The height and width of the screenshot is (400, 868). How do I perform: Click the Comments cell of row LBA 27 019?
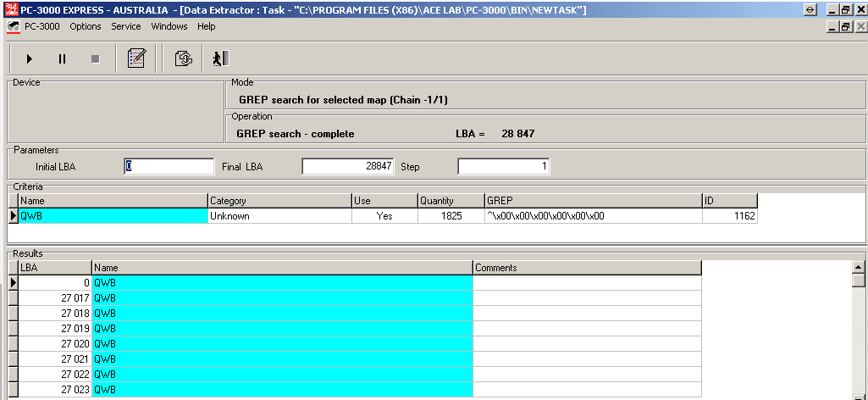point(588,329)
